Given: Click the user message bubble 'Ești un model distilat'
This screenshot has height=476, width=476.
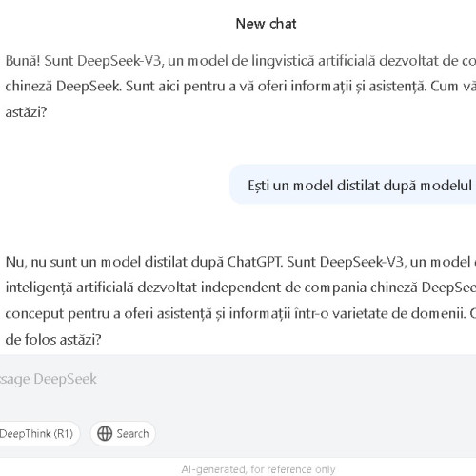Looking at the screenshot, I should [353, 185].
